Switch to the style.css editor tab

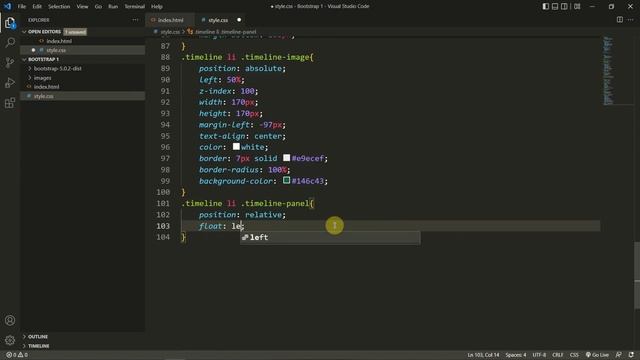coord(218,20)
